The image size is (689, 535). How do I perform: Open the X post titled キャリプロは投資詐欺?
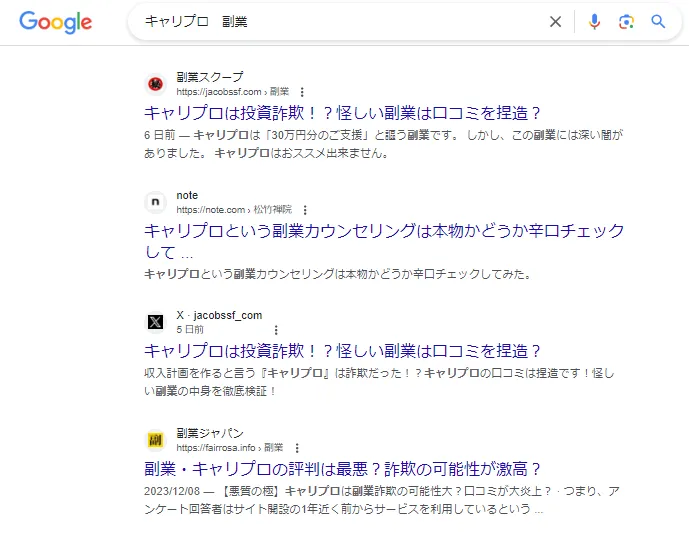tap(342, 351)
